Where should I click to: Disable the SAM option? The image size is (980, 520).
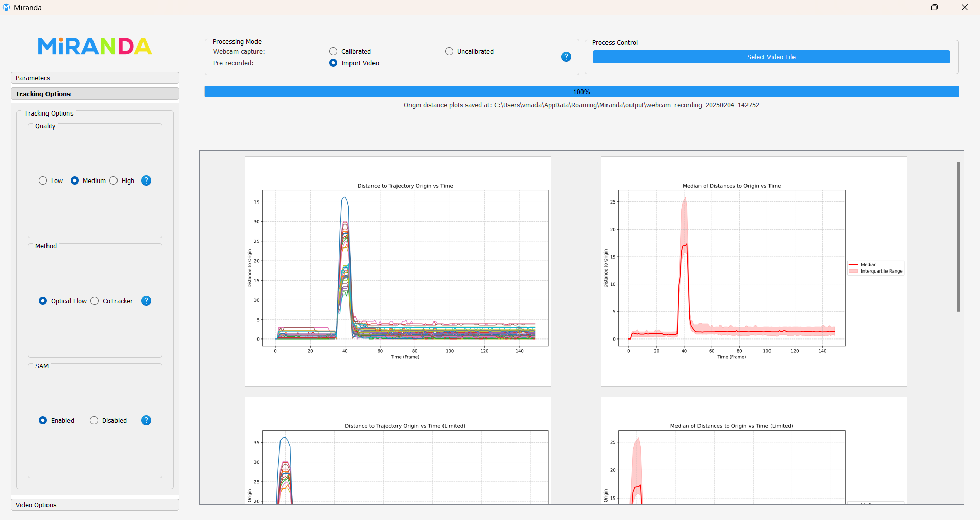click(x=108, y=420)
